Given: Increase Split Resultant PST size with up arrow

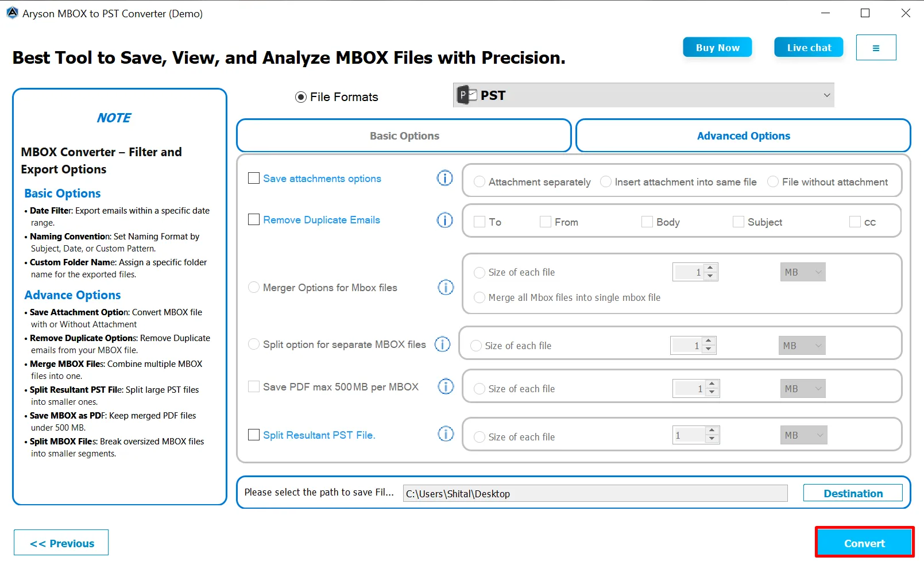Looking at the screenshot, I should (x=712, y=431).
